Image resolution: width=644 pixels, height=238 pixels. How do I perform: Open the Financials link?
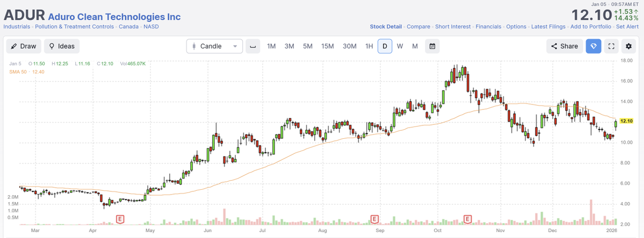pos(488,27)
